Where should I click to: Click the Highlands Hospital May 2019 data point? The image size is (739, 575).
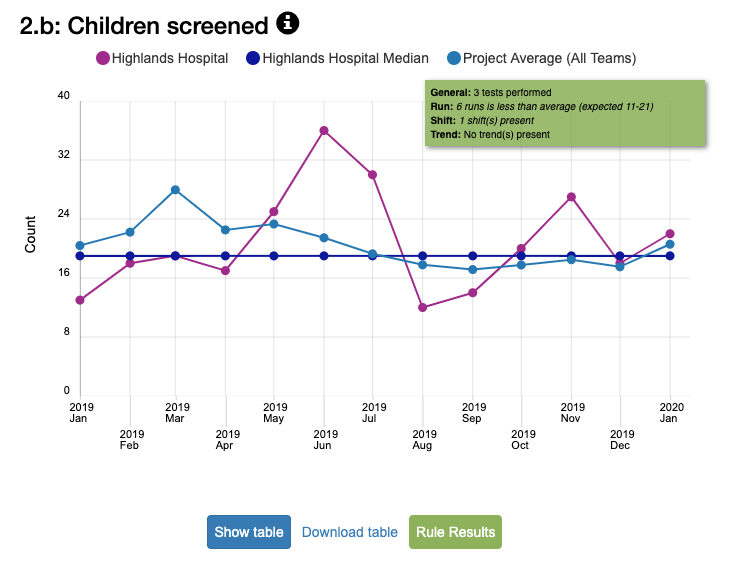[274, 212]
